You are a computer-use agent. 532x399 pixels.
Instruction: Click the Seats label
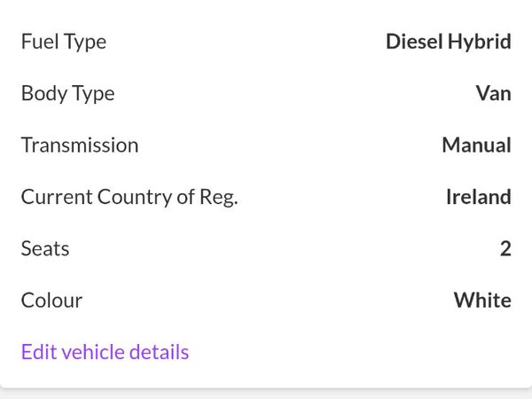coord(45,248)
